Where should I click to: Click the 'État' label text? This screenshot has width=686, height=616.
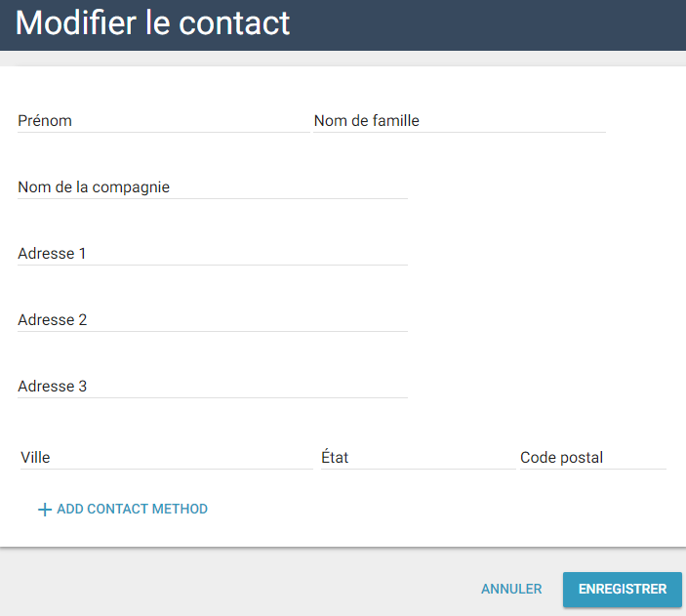pyautogui.click(x=335, y=457)
